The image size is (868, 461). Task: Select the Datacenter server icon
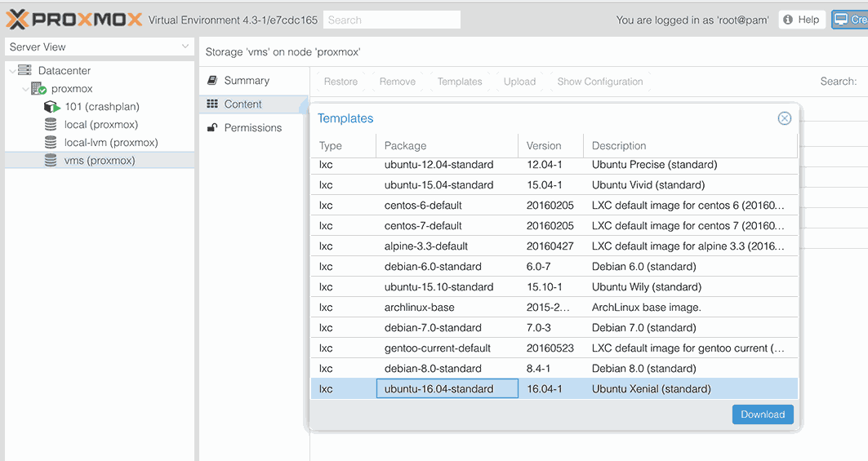pyautogui.click(x=24, y=70)
